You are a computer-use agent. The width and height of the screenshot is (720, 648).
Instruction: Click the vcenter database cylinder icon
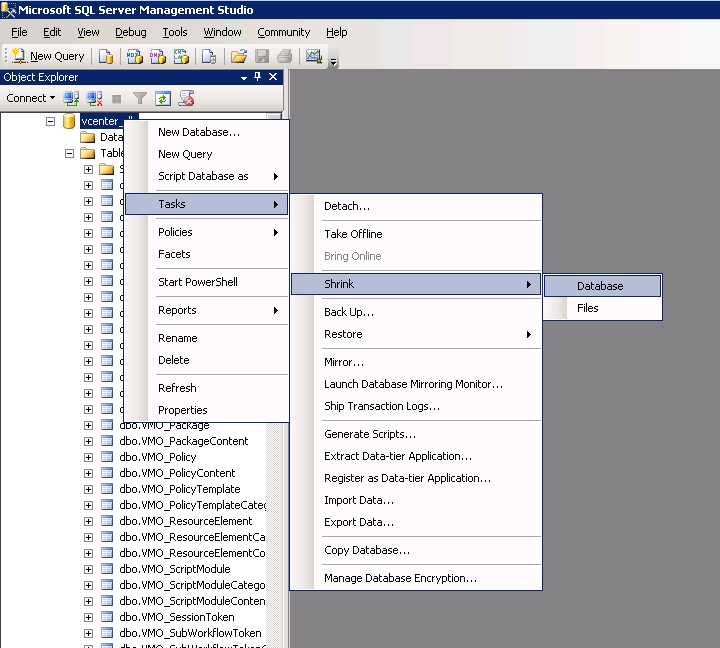click(69, 121)
